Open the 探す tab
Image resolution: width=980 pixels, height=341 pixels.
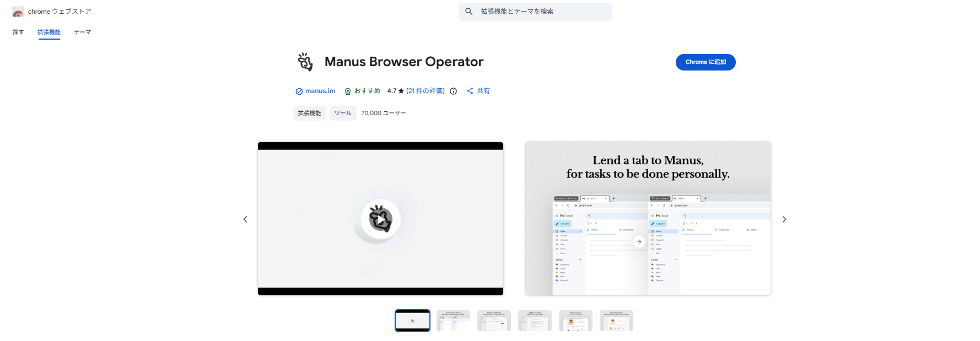pos(18,32)
